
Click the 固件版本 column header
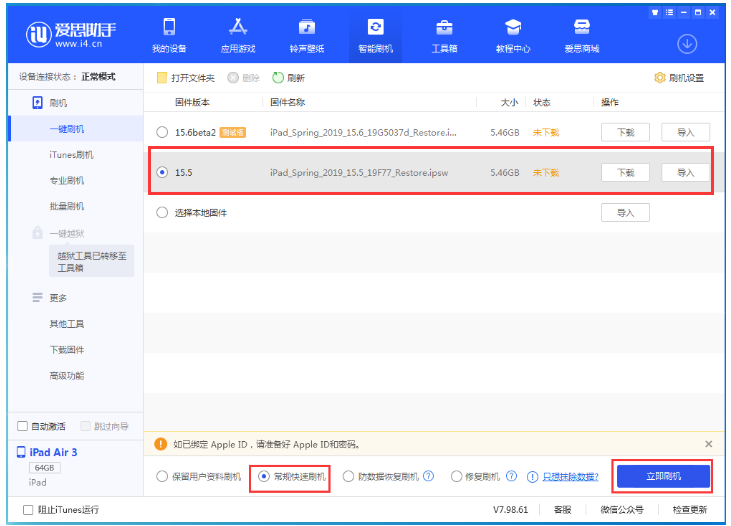click(192, 102)
